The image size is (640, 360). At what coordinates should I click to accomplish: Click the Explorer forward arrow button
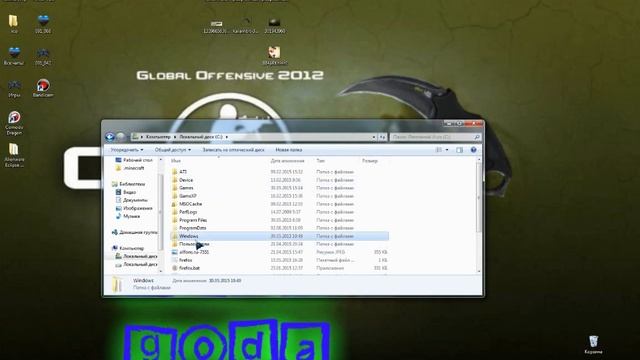[120, 137]
